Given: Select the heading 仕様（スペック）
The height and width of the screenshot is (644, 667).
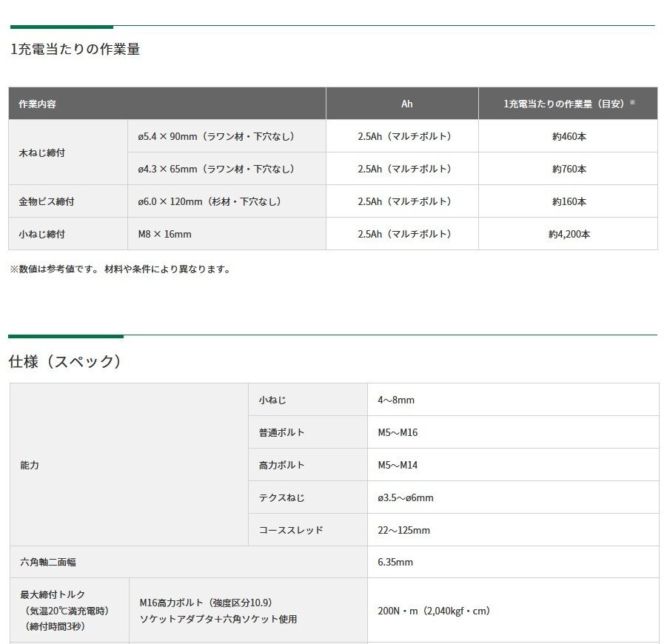Looking at the screenshot, I should [x=64, y=361].
